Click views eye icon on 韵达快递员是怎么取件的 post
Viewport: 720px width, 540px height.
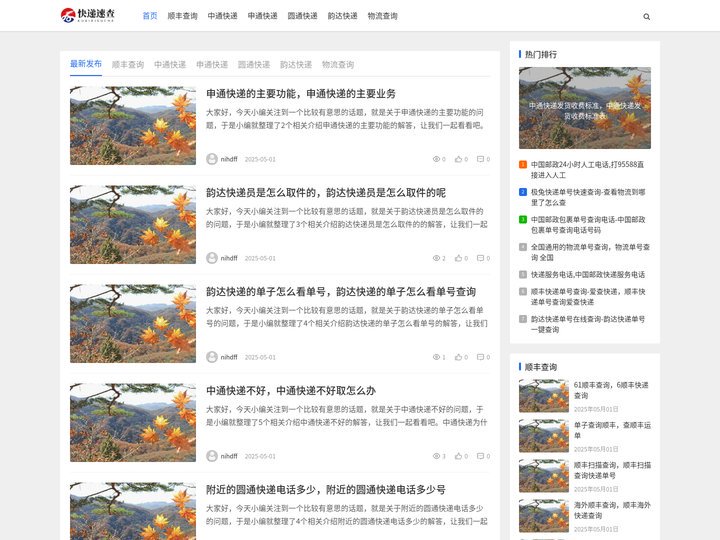click(x=436, y=258)
